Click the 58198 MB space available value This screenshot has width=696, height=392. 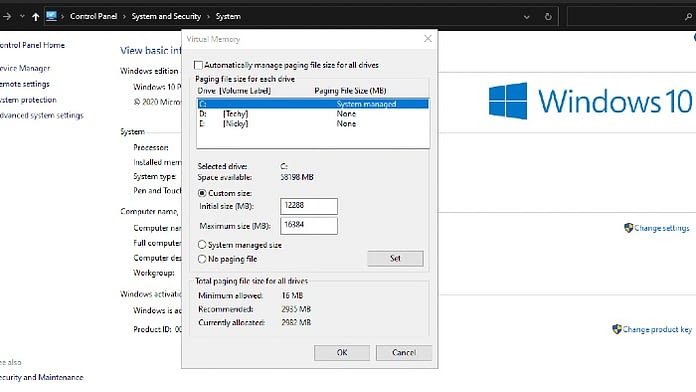(x=297, y=177)
